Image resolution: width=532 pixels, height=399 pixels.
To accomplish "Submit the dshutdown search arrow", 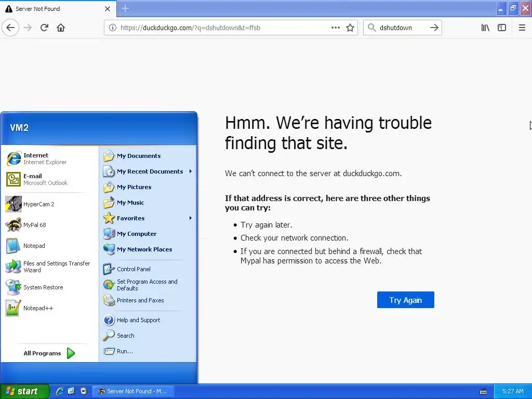I will pyautogui.click(x=434, y=28).
